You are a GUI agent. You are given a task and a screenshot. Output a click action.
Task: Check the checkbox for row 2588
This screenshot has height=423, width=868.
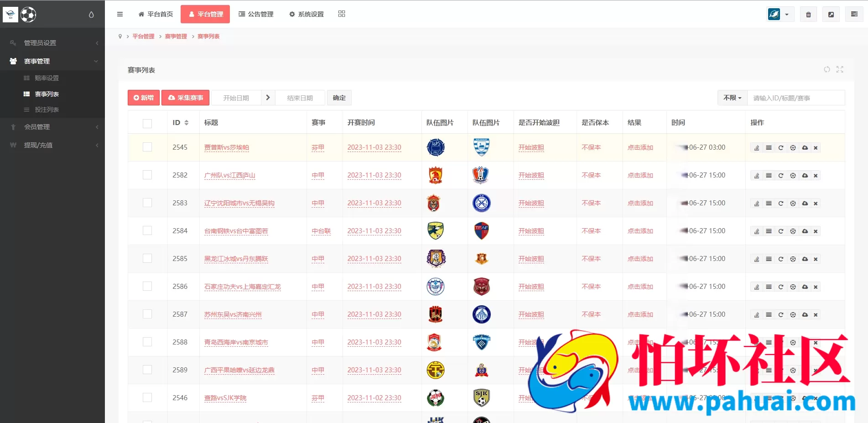point(147,342)
